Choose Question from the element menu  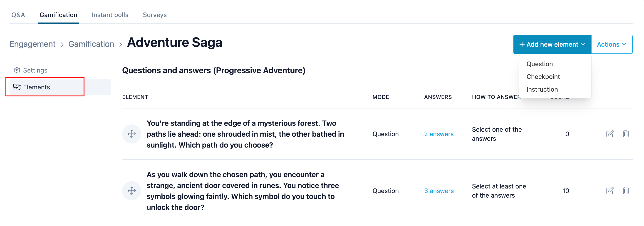[x=540, y=64]
